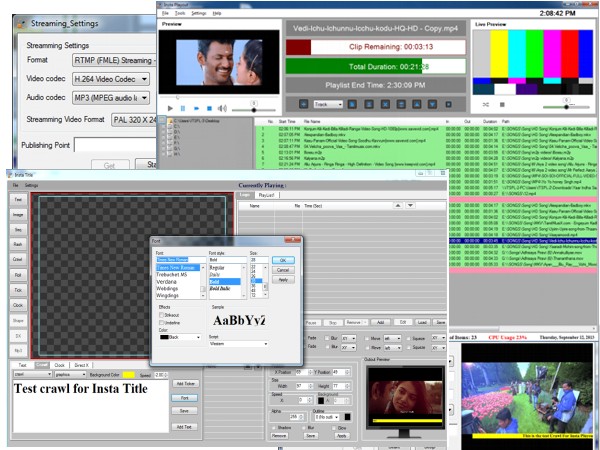Play the clip in the Insta Playout preview
The height and width of the screenshot is (450, 600).
(x=170, y=109)
